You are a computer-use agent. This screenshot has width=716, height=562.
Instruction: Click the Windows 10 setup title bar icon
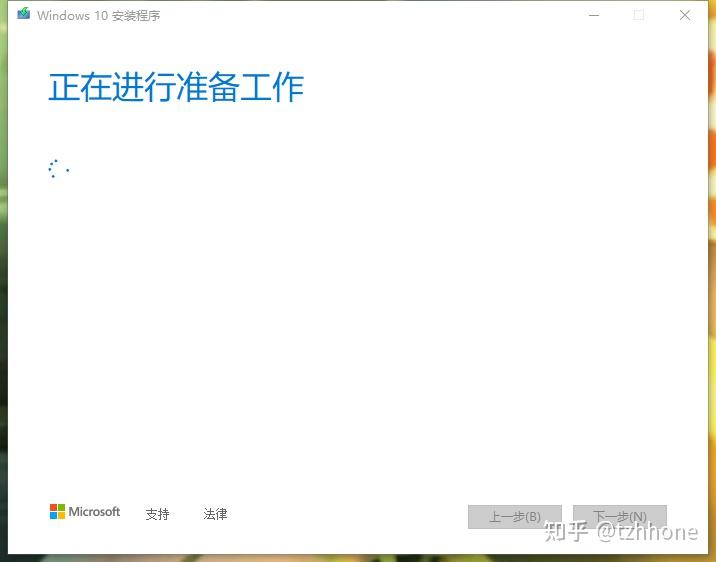[x=24, y=14]
